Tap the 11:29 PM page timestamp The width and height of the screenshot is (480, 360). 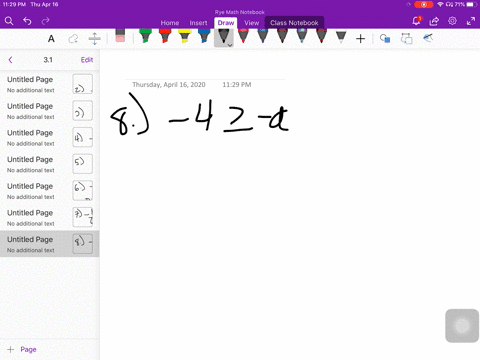coord(237,85)
